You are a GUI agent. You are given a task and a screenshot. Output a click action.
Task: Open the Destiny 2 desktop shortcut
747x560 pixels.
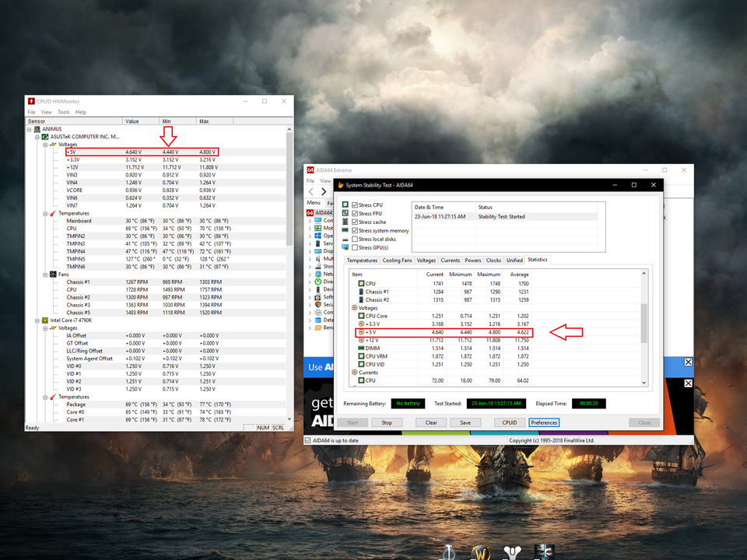click(x=512, y=553)
